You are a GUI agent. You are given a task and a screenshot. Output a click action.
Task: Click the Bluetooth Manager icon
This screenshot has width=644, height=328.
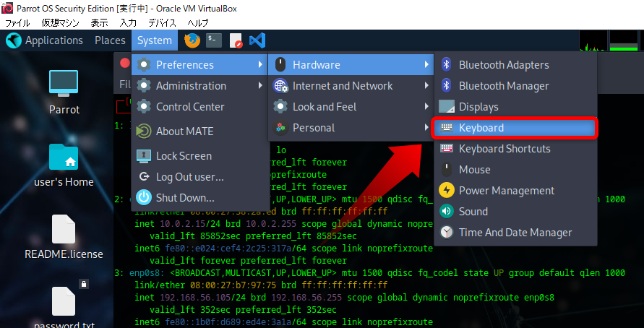pos(447,85)
